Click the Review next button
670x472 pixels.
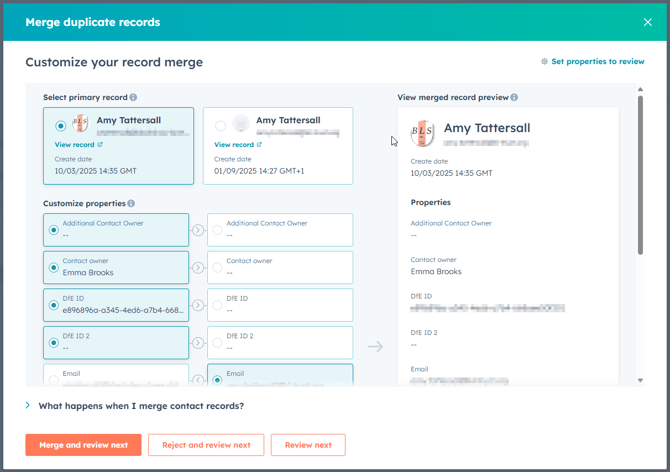pos(308,445)
